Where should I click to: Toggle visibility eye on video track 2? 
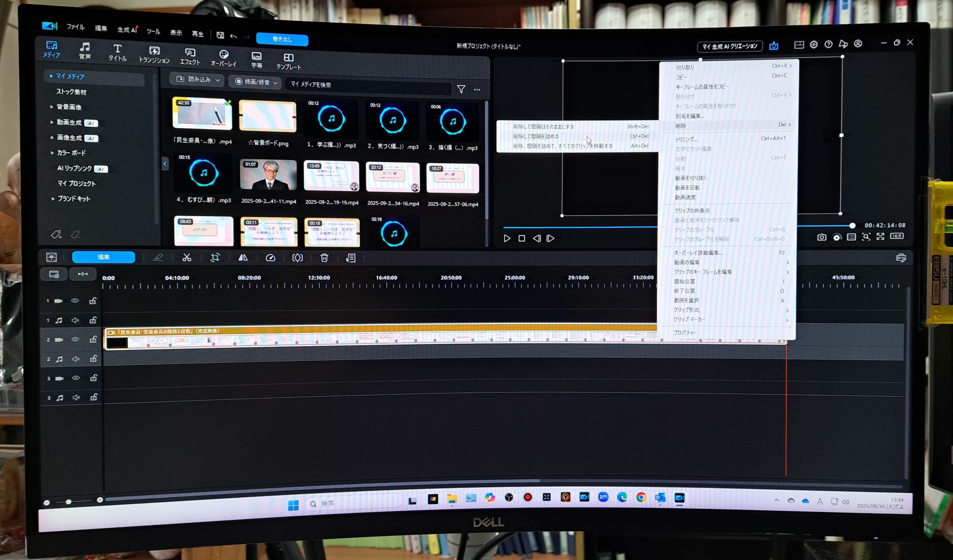pos(75,339)
